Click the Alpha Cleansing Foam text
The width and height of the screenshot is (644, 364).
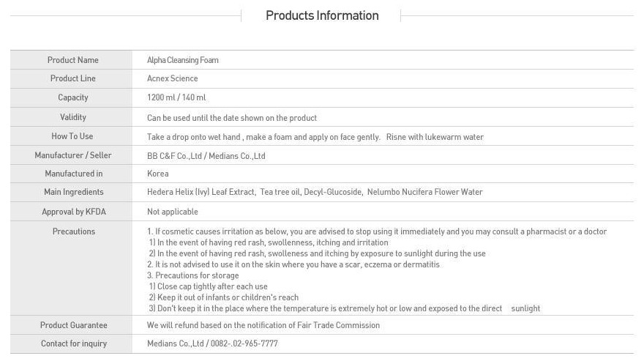(183, 60)
